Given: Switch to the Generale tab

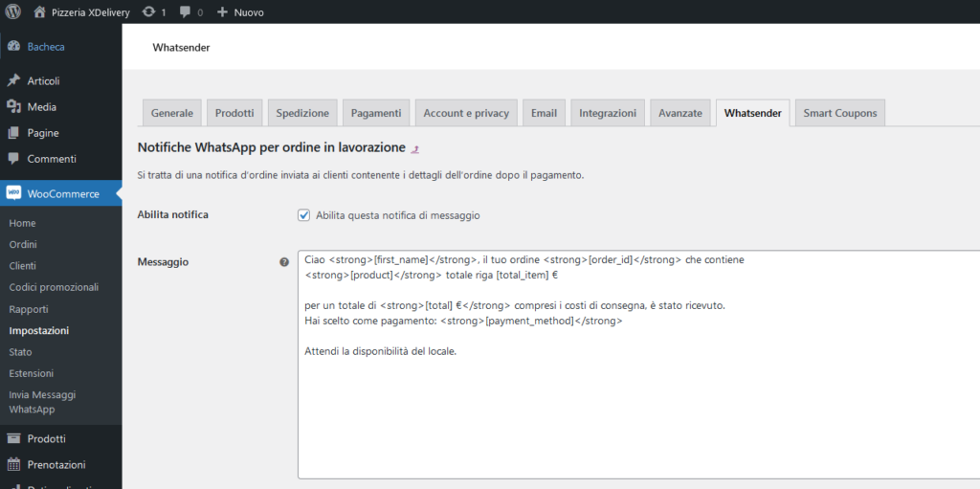Looking at the screenshot, I should [x=172, y=113].
